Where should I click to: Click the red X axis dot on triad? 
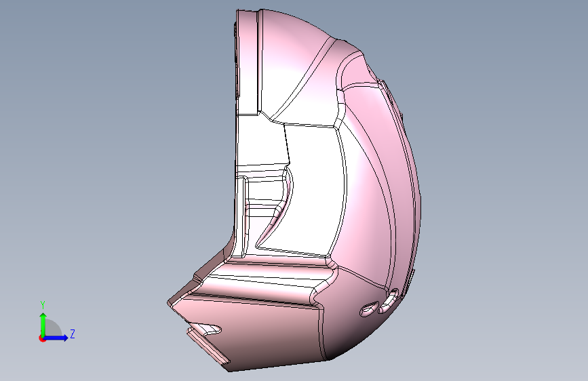(x=42, y=338)
